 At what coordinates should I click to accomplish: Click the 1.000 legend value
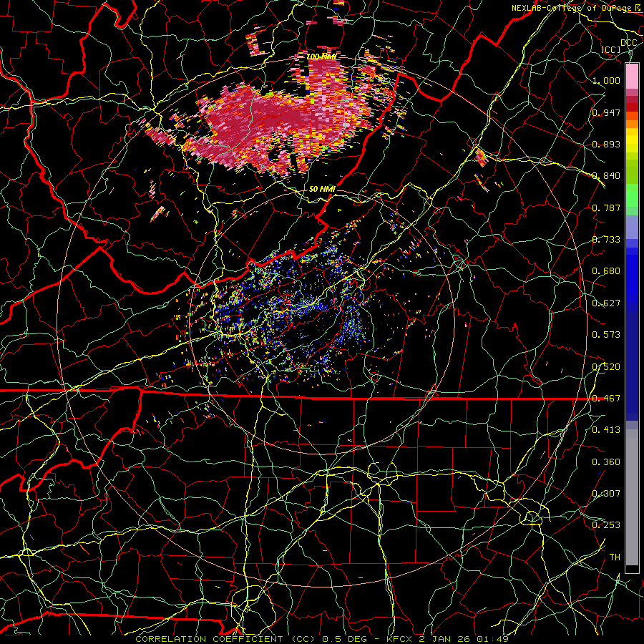tap(606, 80)
